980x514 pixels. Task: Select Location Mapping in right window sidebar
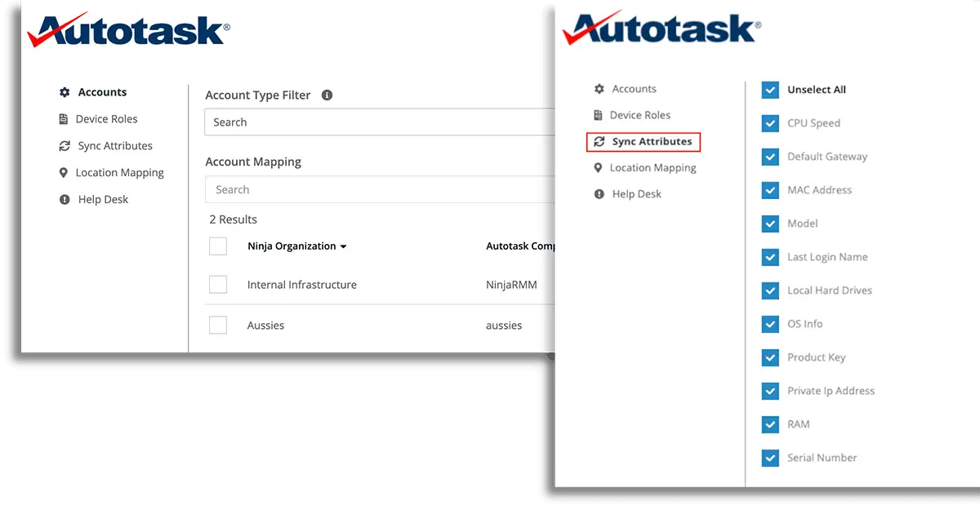click(x=653, y=168)
